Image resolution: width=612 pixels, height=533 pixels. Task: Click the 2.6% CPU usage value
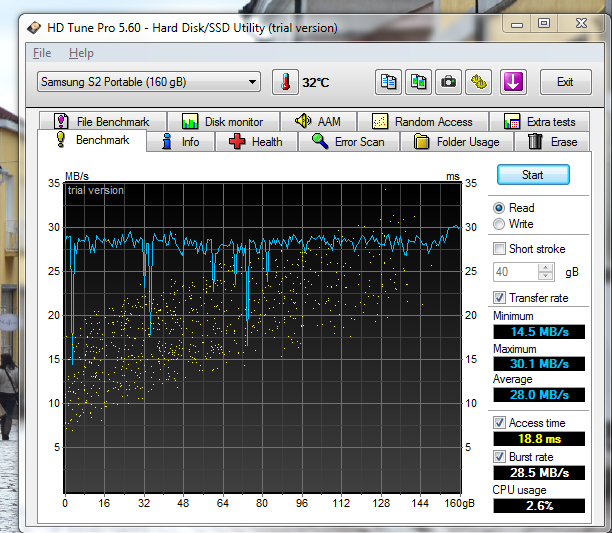click(539, 506)
